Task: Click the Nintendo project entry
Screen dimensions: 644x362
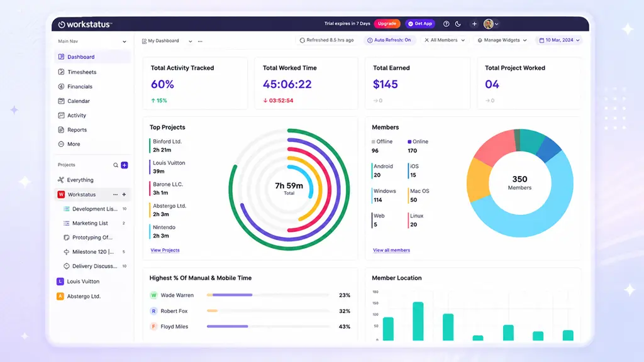Action: tap(164, 231)
